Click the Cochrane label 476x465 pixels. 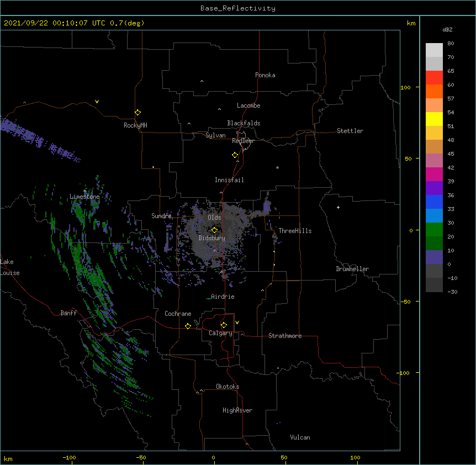[178, 314]
